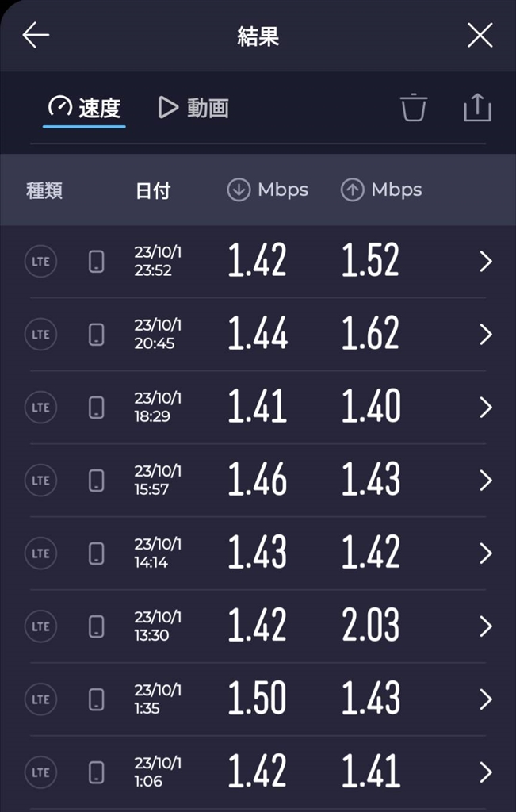
Task: Sort by 日付 column header
Action: (x=152, y=190)
